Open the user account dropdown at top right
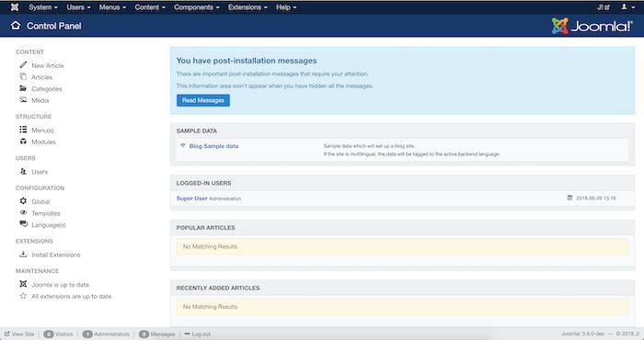The image size is (644, 340). pos(628,7)
